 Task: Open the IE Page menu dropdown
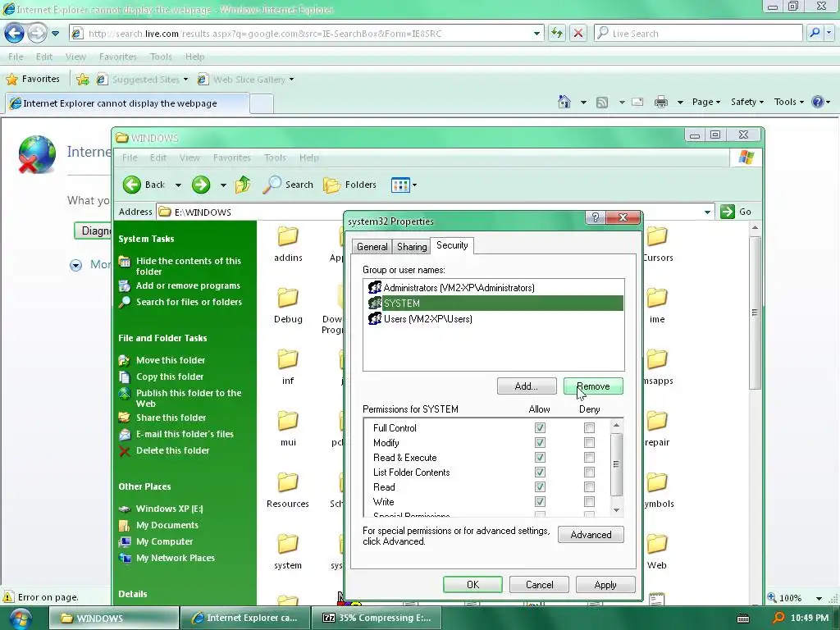[706, 102]
